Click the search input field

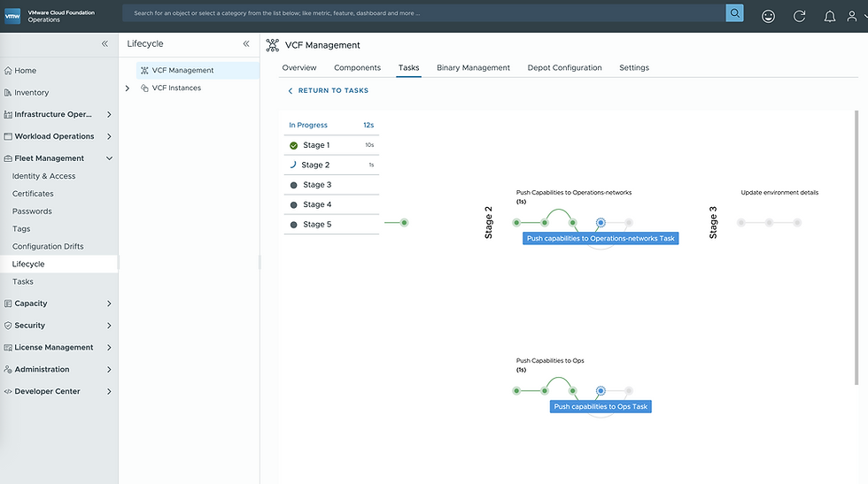423,12
